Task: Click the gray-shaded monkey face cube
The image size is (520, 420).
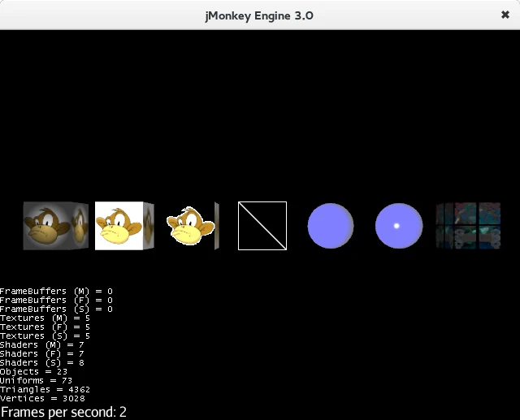Action: (55, 226)
